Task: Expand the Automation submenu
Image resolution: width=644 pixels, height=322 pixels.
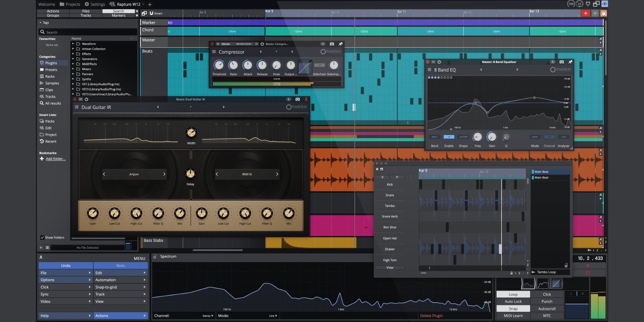Action: pyautogui.click(x=120, y=280)
